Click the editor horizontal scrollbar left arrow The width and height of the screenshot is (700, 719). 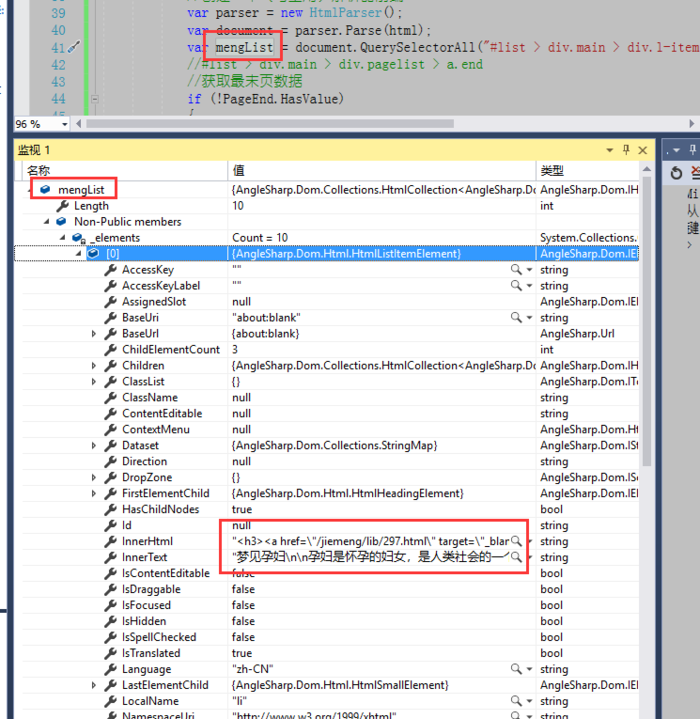(x=79, y=124)
